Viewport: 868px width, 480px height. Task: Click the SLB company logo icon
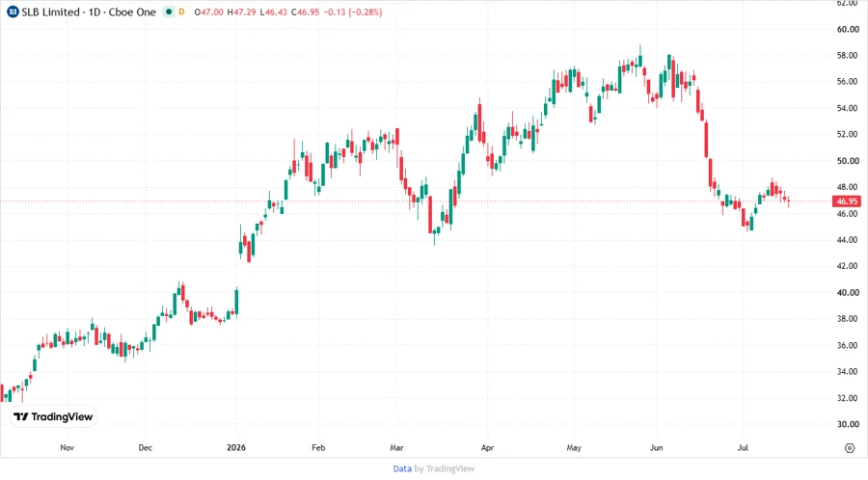(x=13, y=12)
